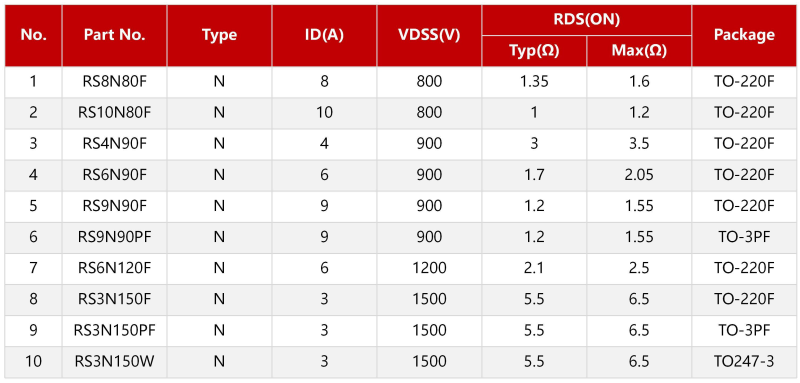Click the Type column header
Image resolution: width=800 pixels, height=383 pixels.
(219, 35)
